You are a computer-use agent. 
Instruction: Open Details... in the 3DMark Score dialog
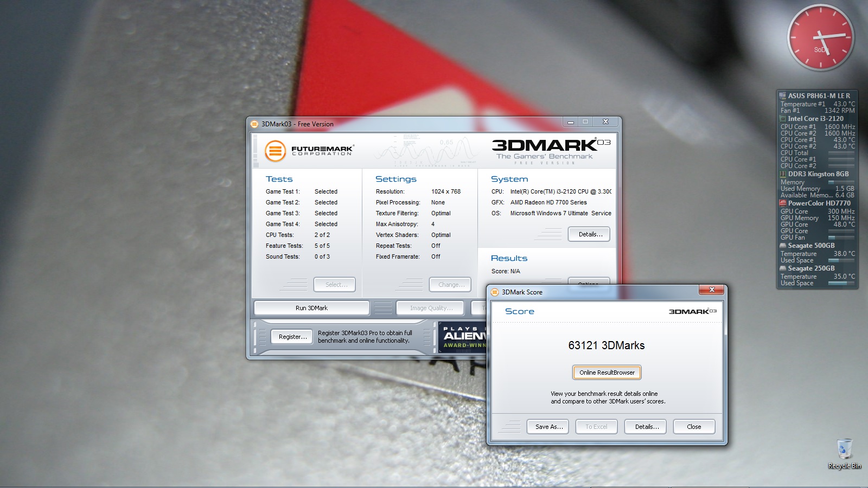(x=646, y=427)
